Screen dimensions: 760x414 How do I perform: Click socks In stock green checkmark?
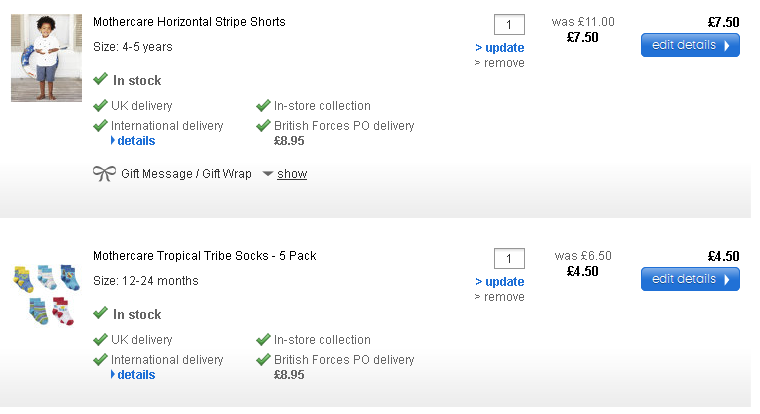point(100,314)
